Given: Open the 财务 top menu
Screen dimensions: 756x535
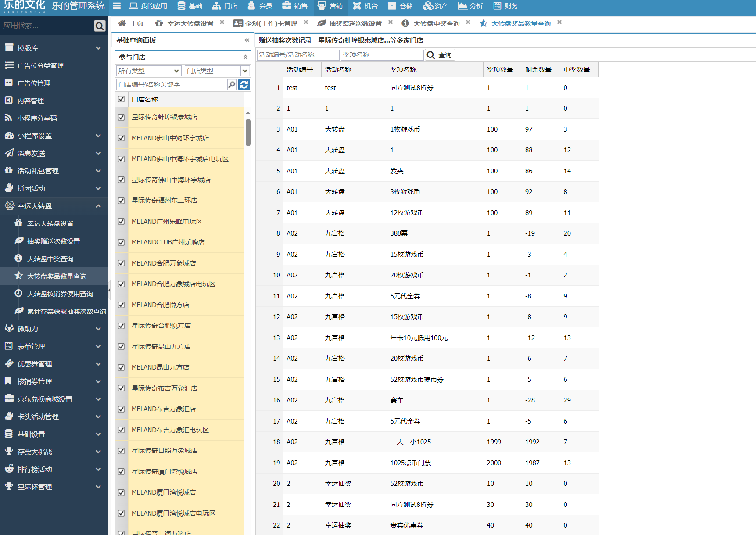Looking at the screenshot, I should pyautogui.click(x=506, y=6).
